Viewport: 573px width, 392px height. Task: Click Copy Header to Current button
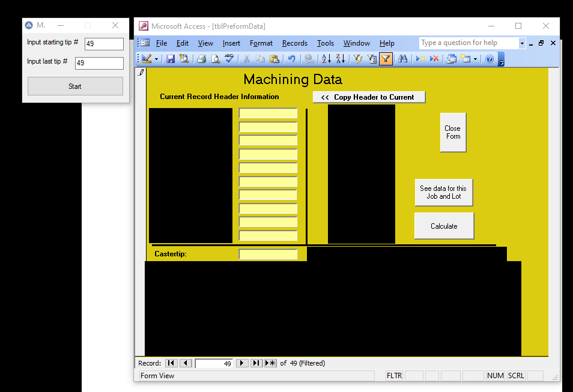[369, 97]
